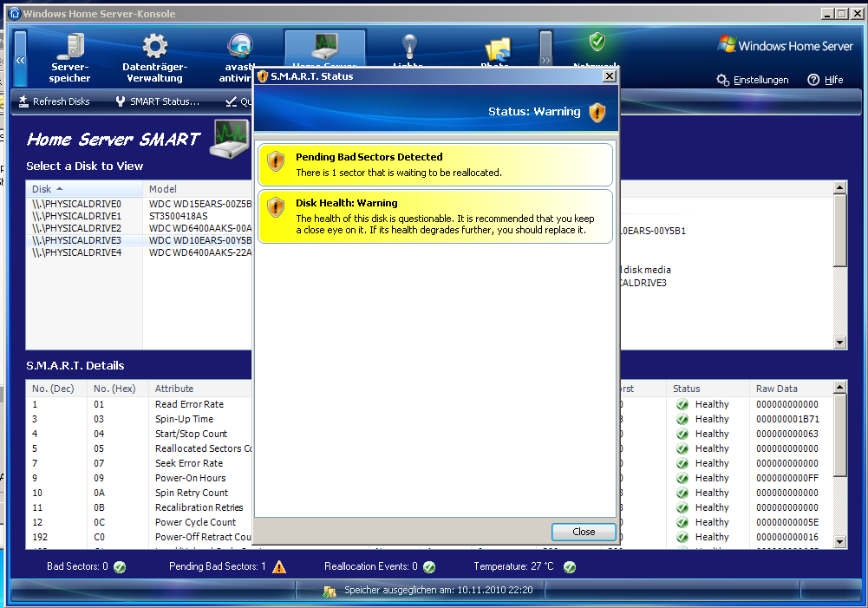This screenshot has width=868, height=608.
Task: Select the Recalibration Retries attribute
Action: click(199, 507)
